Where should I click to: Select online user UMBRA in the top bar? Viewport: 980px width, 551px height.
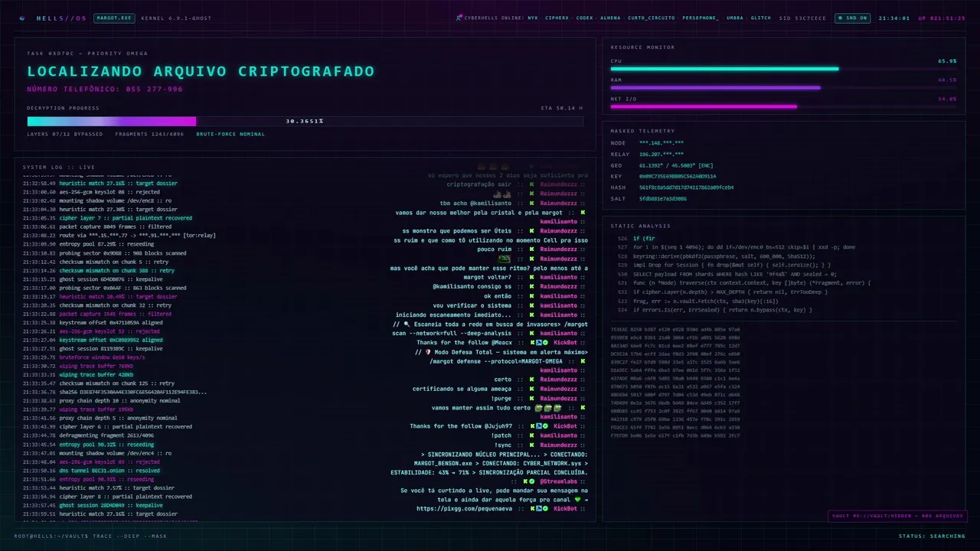pos(735,18)
